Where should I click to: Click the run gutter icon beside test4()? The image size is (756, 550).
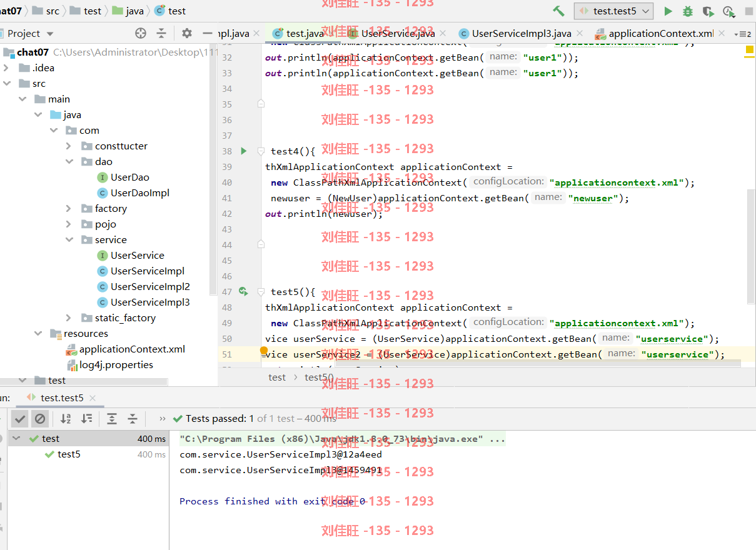coord(244,151)
